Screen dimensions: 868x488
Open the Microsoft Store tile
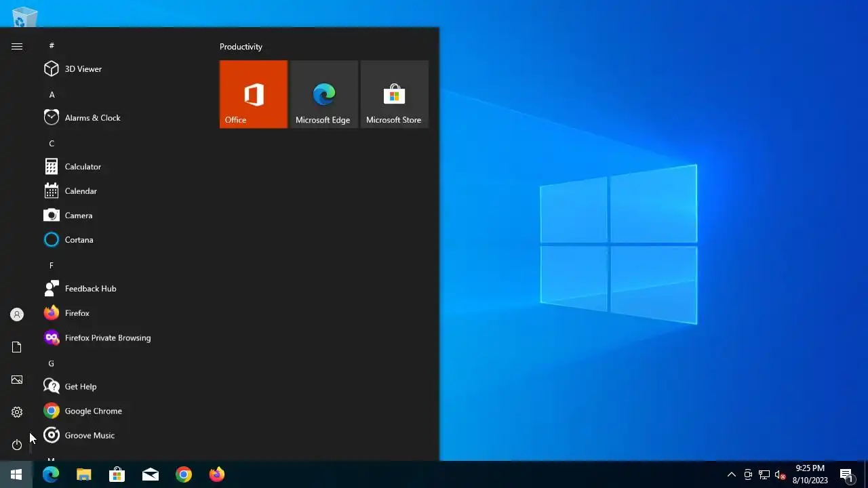[x=395, y=94]
